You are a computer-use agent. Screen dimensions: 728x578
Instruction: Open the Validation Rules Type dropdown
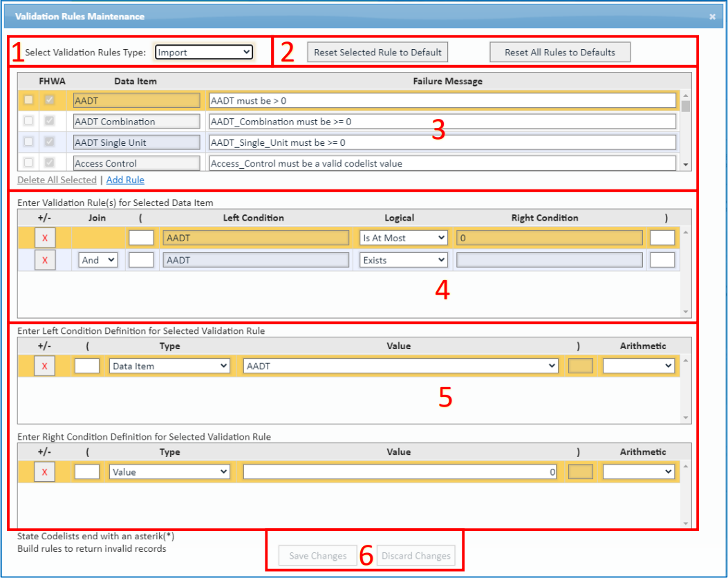pos(203,52)
